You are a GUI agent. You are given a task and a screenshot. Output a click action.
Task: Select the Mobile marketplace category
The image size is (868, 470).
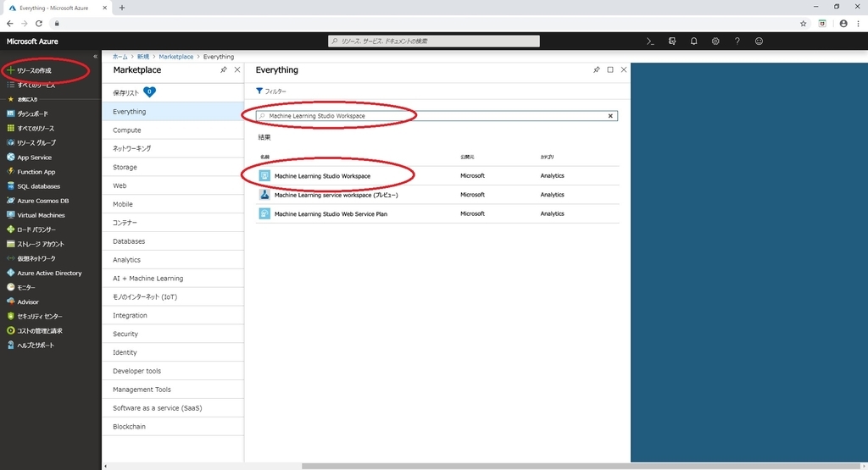(x=173, y=204)
